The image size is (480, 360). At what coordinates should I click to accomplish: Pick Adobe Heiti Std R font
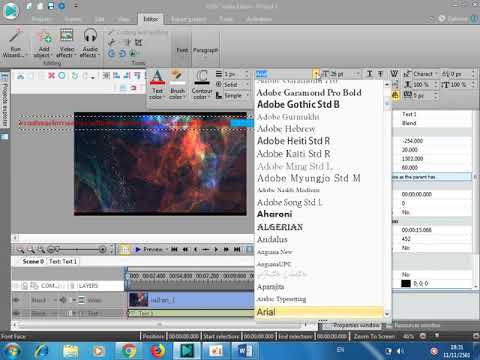click(x=293, y=141)
